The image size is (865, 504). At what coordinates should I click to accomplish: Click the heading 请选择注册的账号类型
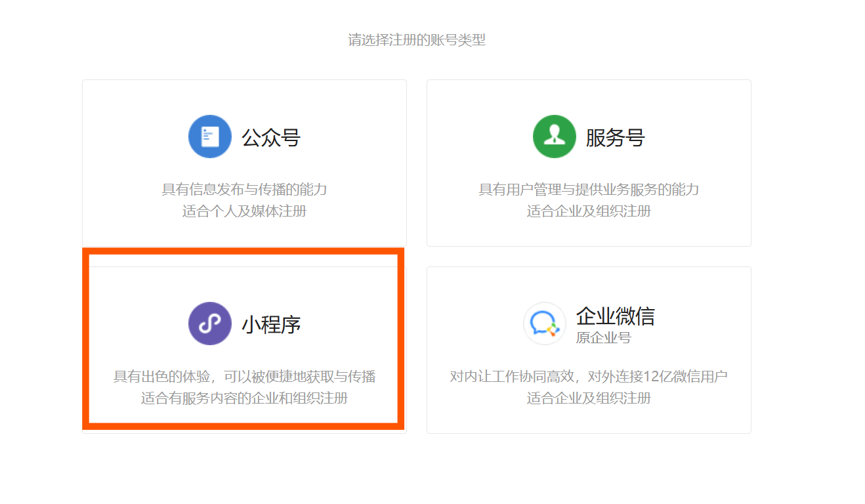point(417,40)
